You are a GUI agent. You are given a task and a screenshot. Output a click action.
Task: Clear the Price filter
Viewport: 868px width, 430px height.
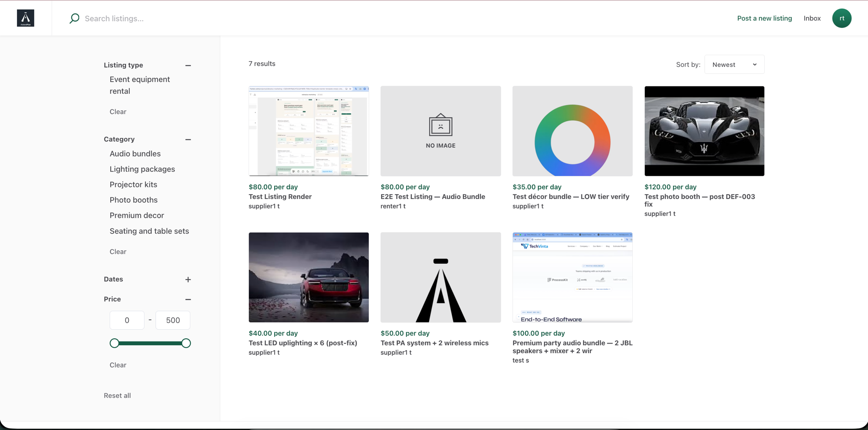[x=118, y=365]
